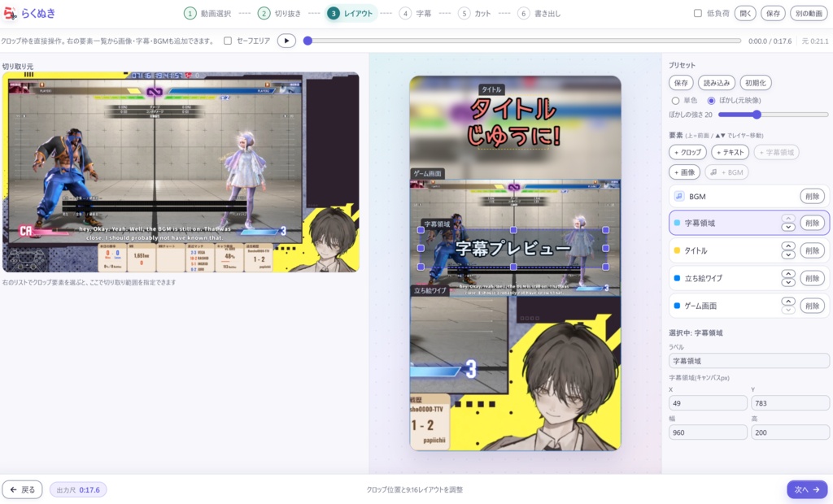Image resolution: width=833 pixels, height=504 pixels.
Task: Click the 立ち絵ワイプ blue color marker
Action: click(677, 278)
